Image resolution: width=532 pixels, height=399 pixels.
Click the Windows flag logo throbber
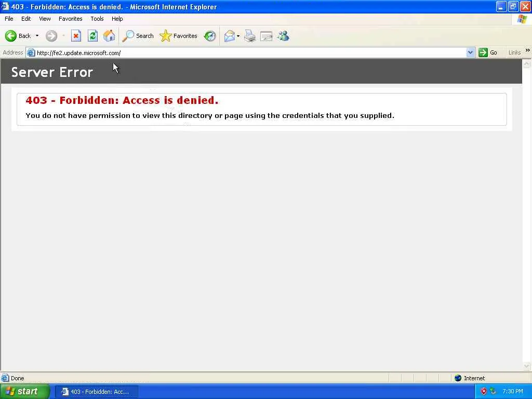[523, 19]
